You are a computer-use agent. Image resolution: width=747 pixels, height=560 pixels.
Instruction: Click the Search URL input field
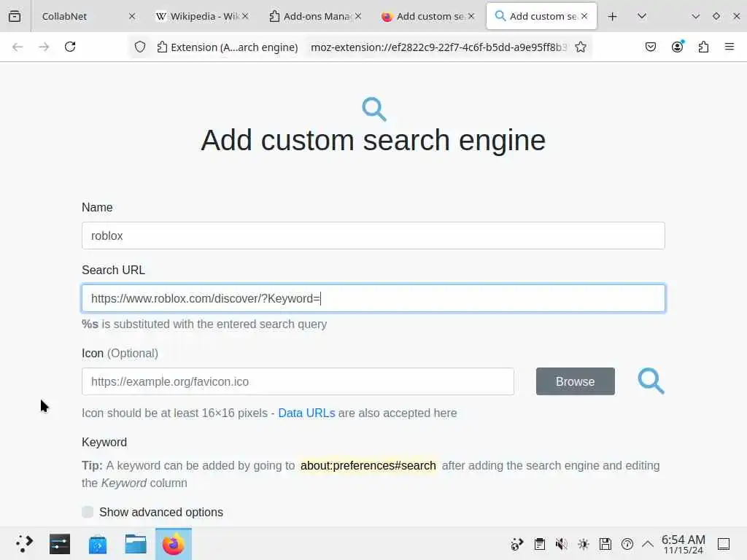[373, 298]
